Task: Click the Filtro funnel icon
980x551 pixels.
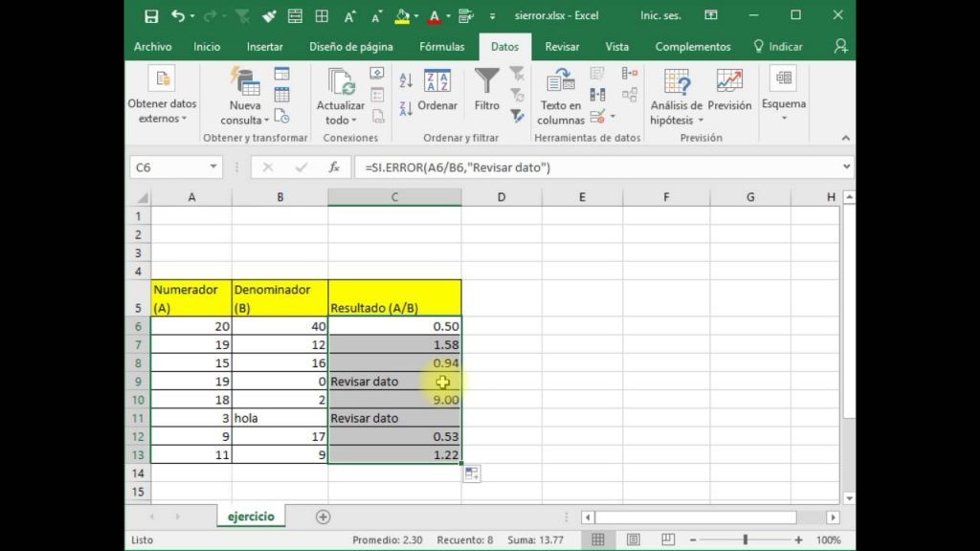Action: (486, 89)
